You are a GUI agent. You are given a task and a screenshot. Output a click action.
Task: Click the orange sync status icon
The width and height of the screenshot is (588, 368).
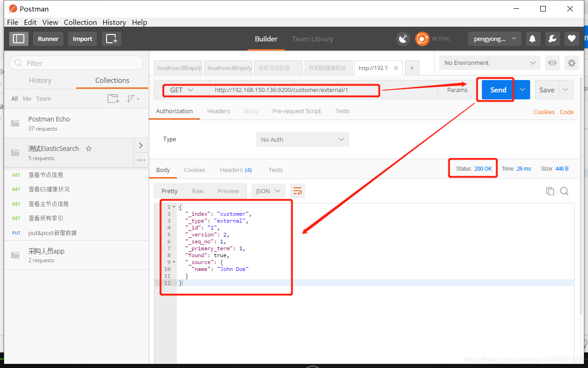pos(422,39)
